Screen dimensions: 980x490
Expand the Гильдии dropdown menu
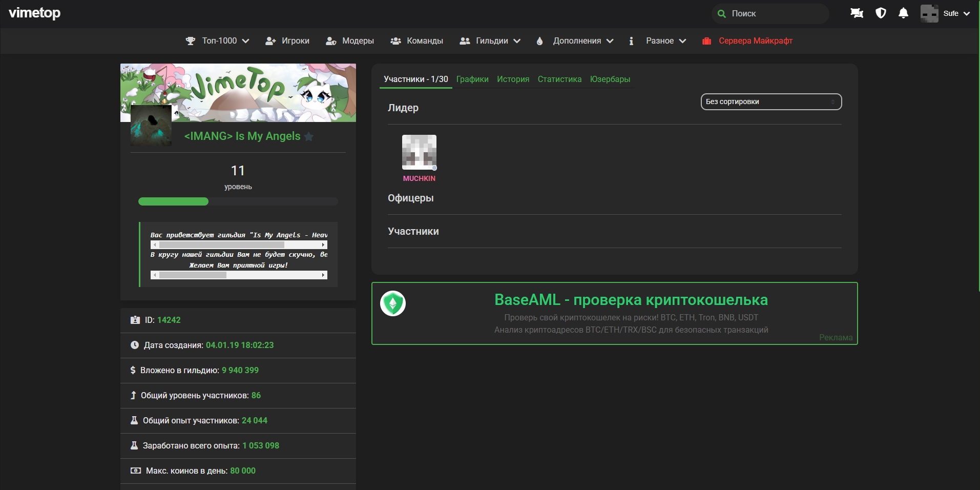pos(490,41)
